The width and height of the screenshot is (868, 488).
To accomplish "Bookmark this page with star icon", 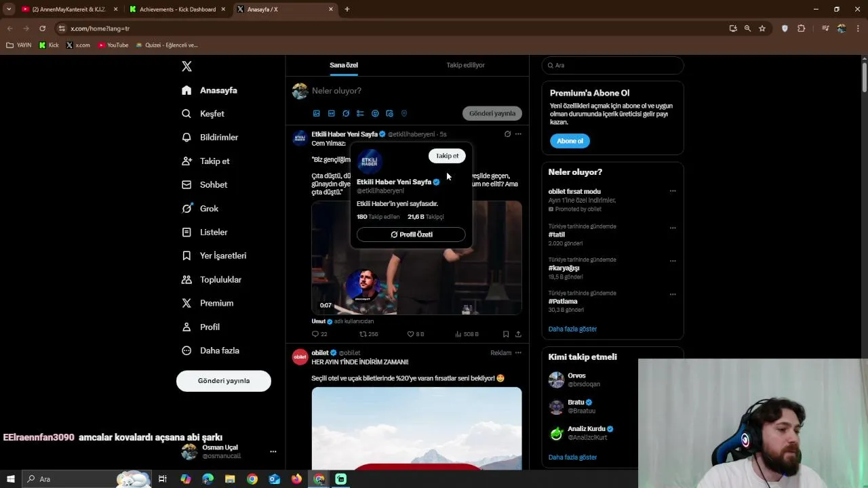I will tap(762, 28).
